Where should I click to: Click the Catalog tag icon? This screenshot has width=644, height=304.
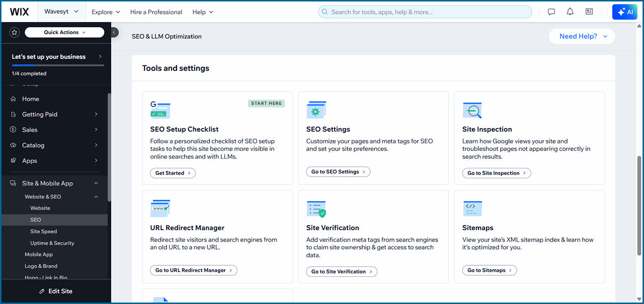click(13, 145)
